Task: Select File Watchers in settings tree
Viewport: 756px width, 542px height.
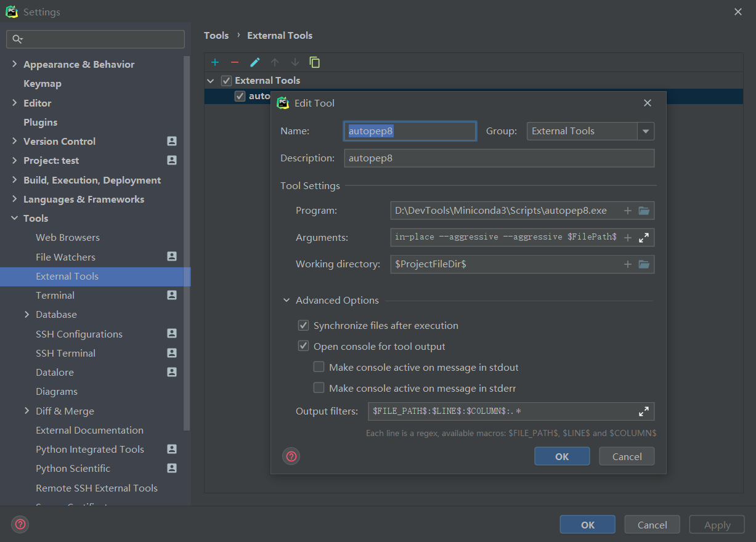Action: point(65,257)
